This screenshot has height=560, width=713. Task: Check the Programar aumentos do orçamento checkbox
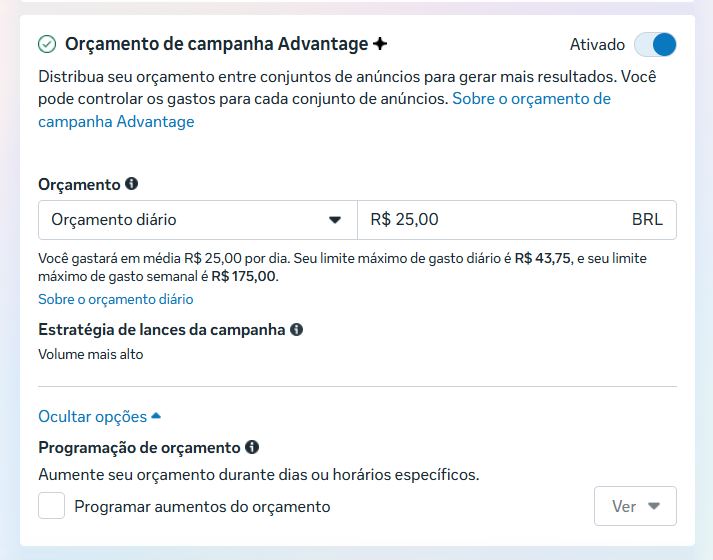52,506
